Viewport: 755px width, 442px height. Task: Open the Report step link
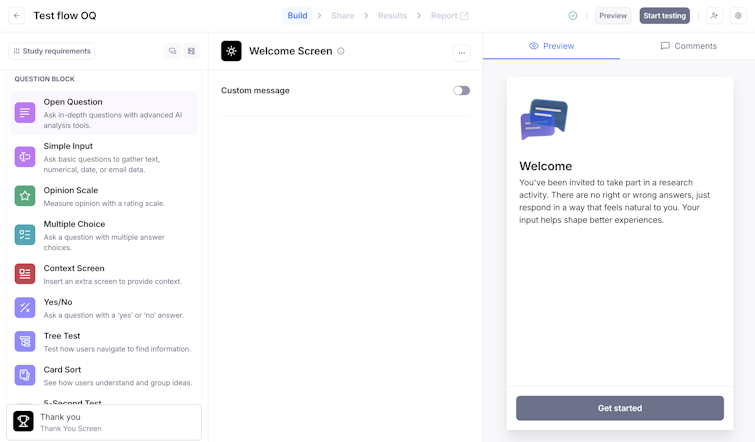point(449,16)
